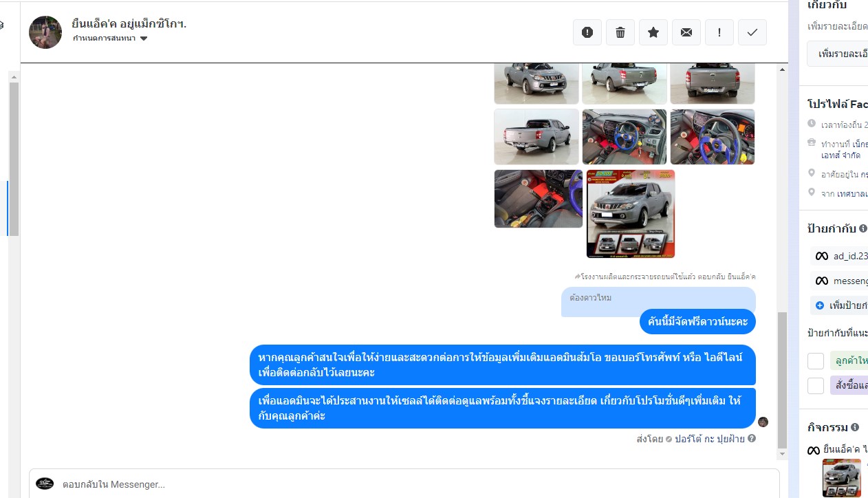Open the truck rear-side view photo
The image size is (868, 498).
pyautogui.click(x=536, y=137)
